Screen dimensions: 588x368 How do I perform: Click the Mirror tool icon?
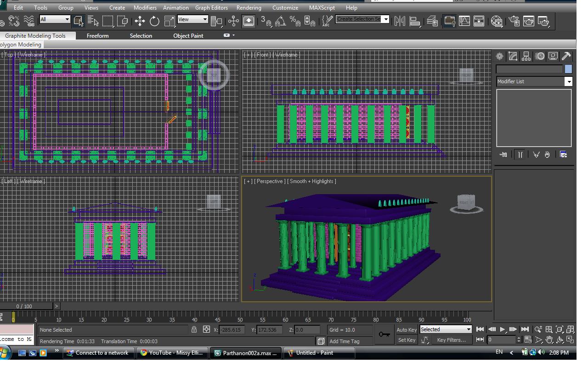400,21
